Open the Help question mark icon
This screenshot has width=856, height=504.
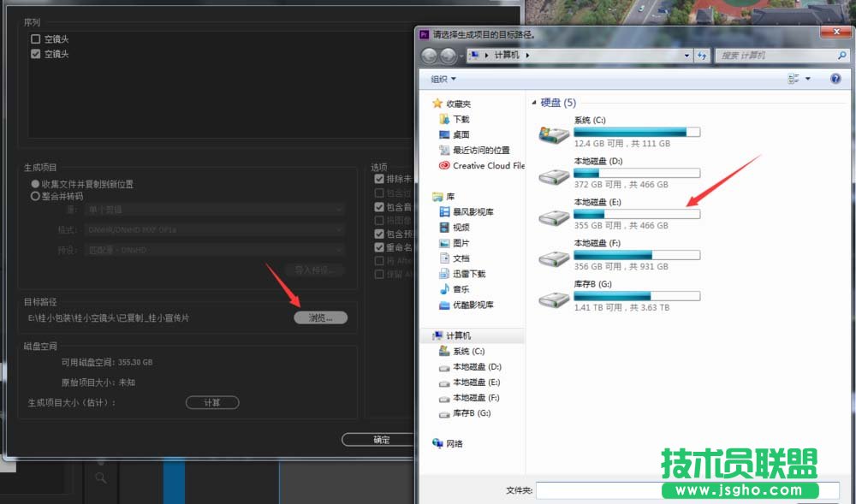pos(835,78)
